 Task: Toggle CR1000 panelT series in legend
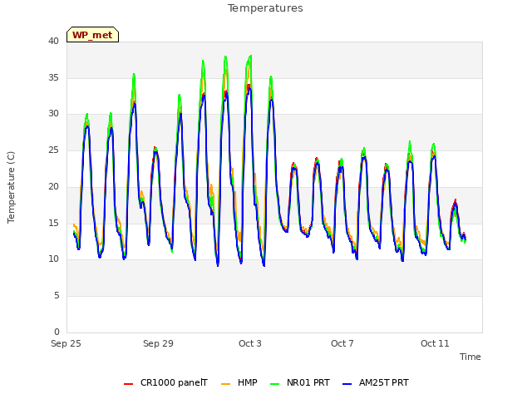(x=165, y=382)
